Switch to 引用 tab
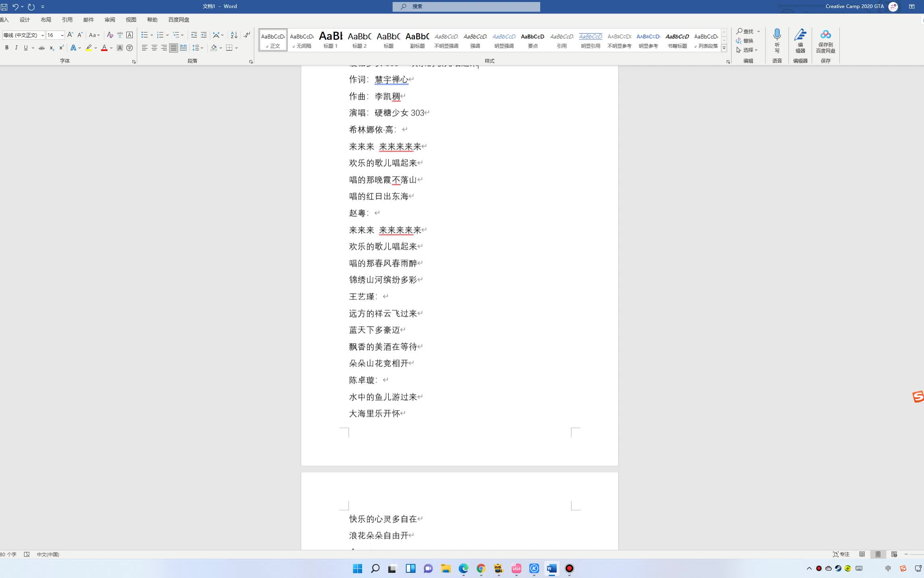The width and height of the screenshot is (924, 578). coord(67,20)
